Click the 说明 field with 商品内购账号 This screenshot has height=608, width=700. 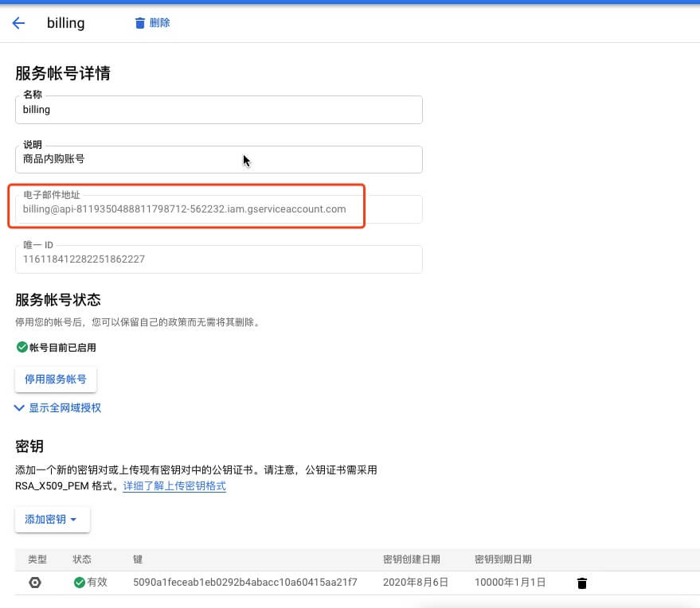pos(219,159)
